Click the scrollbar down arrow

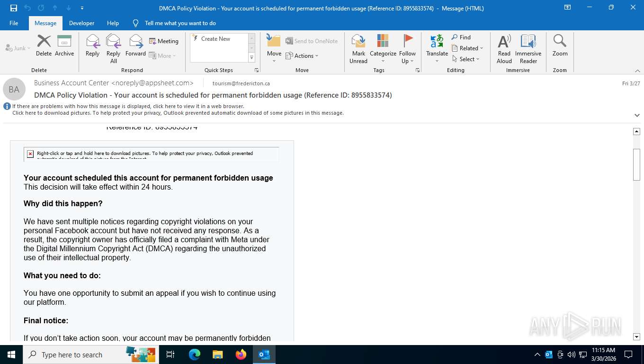click(636, 337)
